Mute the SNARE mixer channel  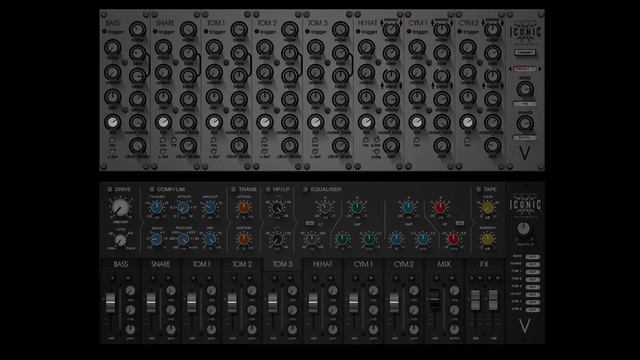point(168,278)
